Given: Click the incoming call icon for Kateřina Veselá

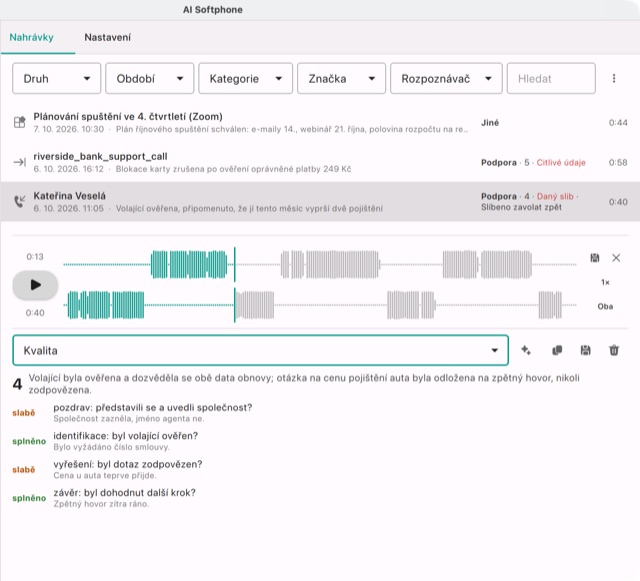Looking at the screenshot, I should click(x=20, y=201).
